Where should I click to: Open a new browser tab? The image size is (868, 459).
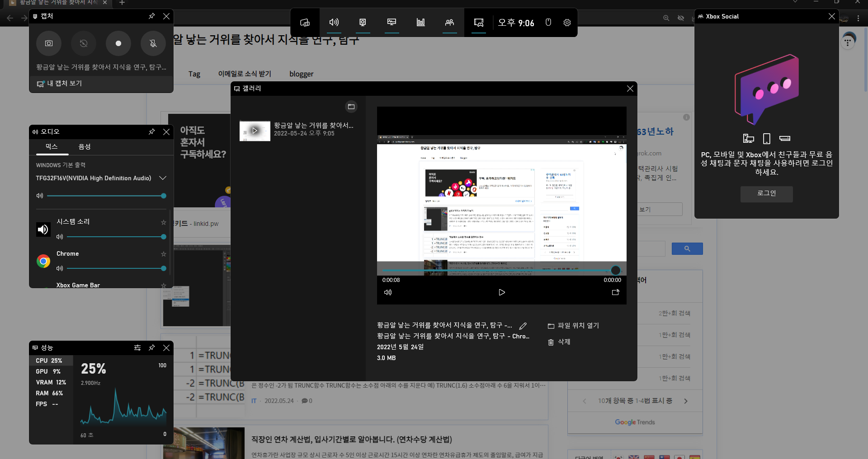click(x=122, y=3)
